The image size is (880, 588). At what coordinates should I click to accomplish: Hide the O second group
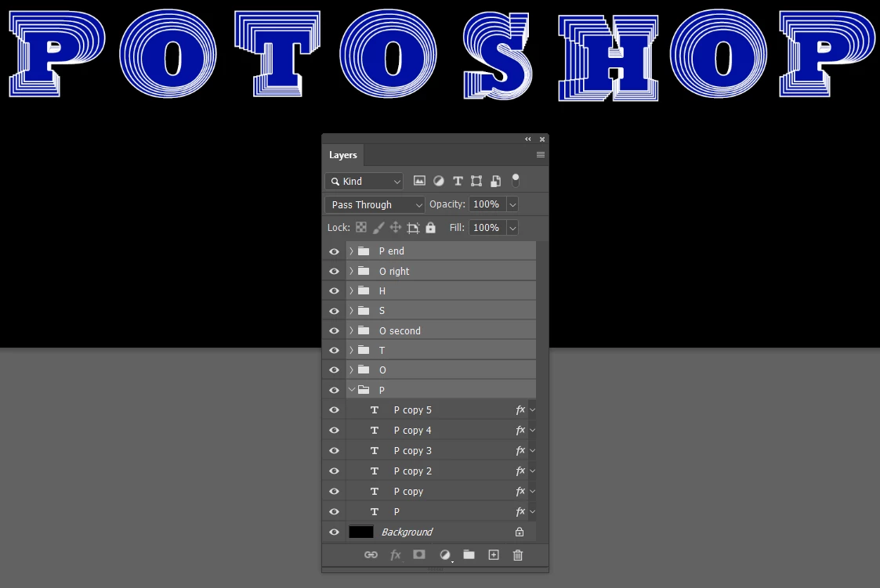334,330
